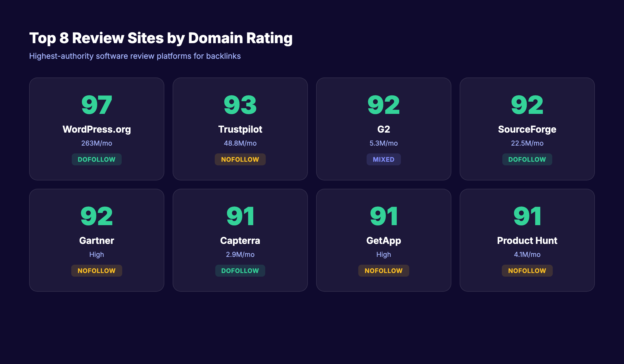Click the GetApp site name link

pos(384,241)
